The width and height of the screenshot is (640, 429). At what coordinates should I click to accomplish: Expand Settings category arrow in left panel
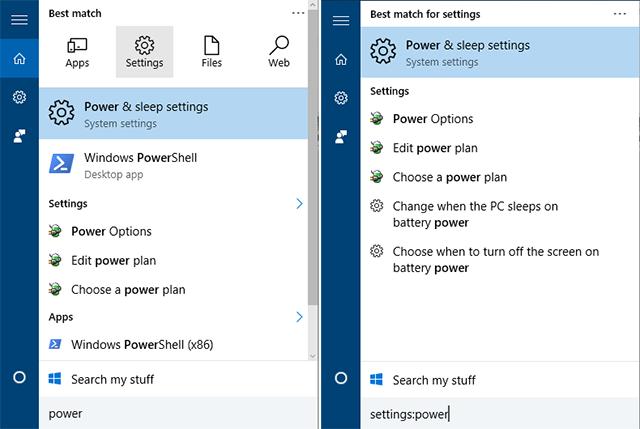(x=299, y=203)
